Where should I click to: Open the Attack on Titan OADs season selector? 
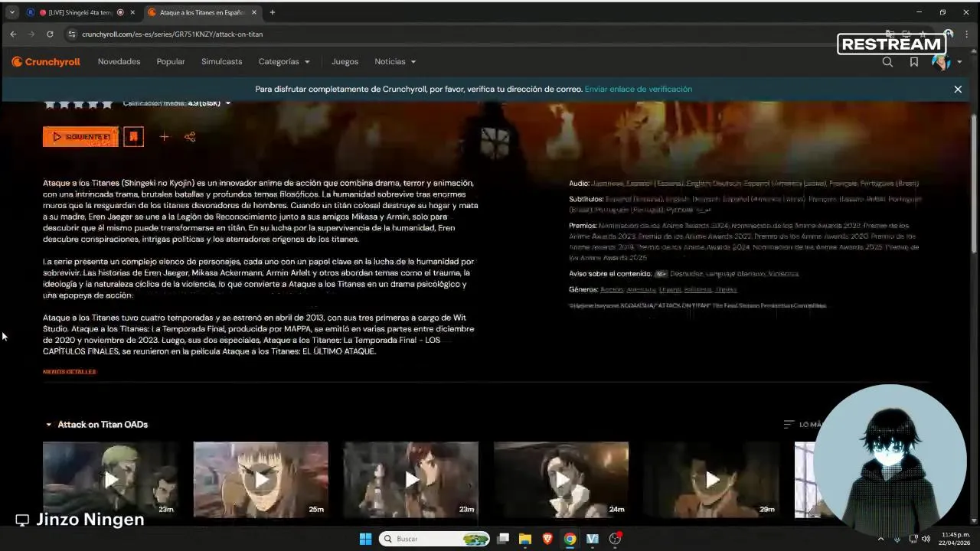coord(96,425)
